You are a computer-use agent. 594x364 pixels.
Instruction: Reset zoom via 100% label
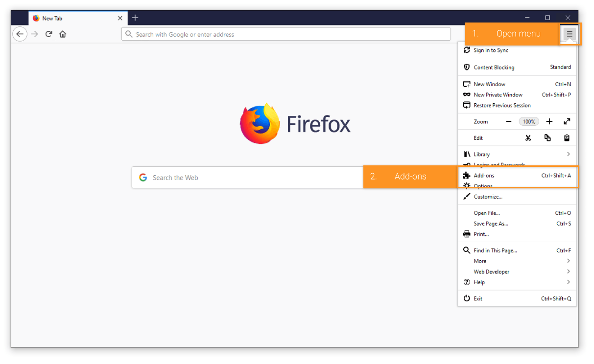tap(529, 121)
